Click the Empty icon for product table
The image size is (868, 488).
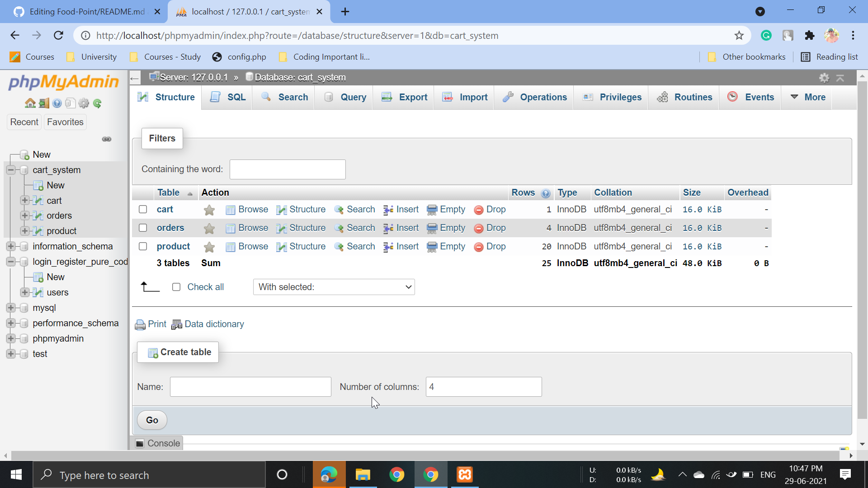pos(432,247)
